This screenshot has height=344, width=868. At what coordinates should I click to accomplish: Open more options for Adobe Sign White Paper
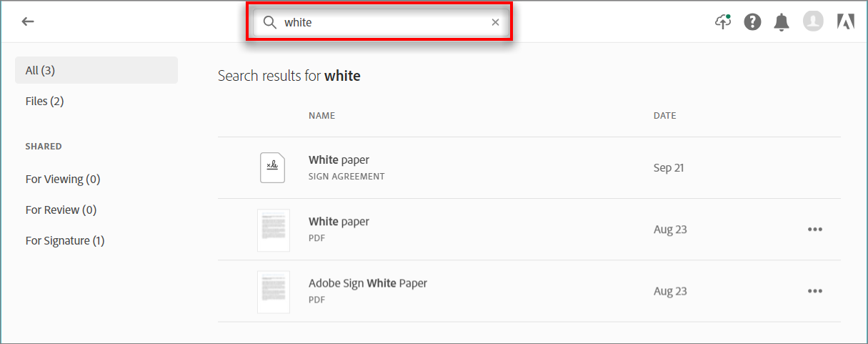[814, 291]
